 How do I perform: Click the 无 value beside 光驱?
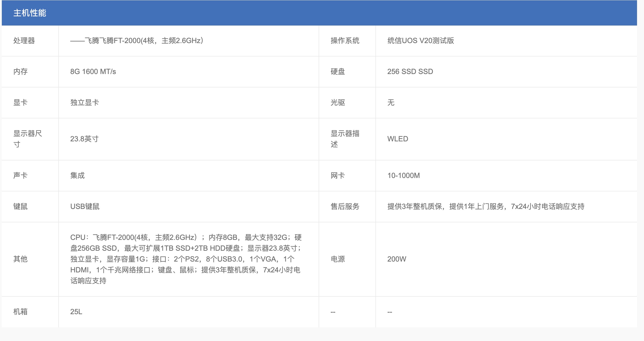pos(390,102)
